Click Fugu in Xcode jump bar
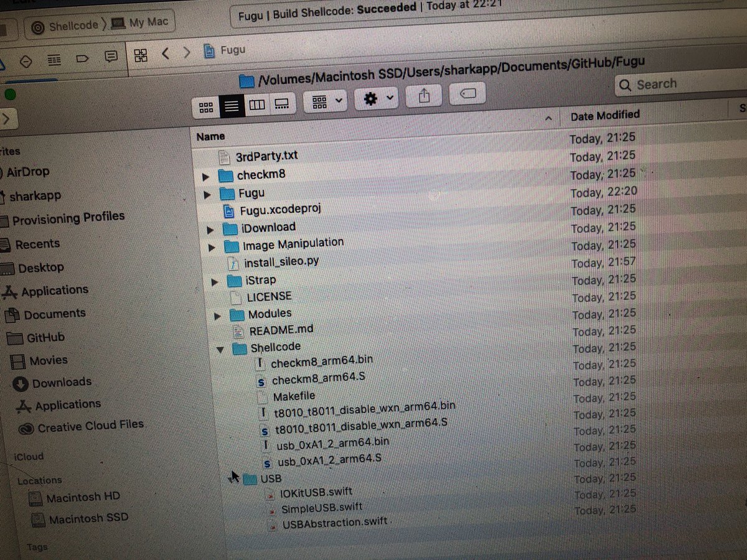 [225, 50]
